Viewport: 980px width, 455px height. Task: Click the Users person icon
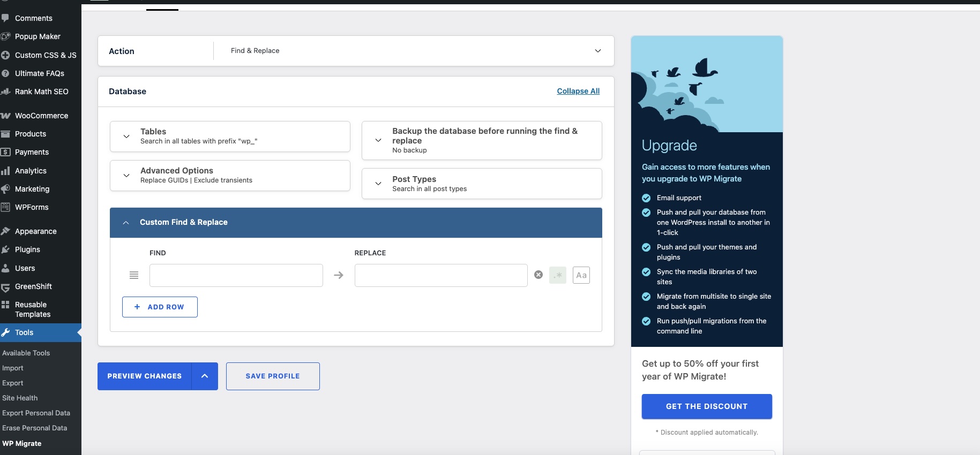tap(5, 268)
